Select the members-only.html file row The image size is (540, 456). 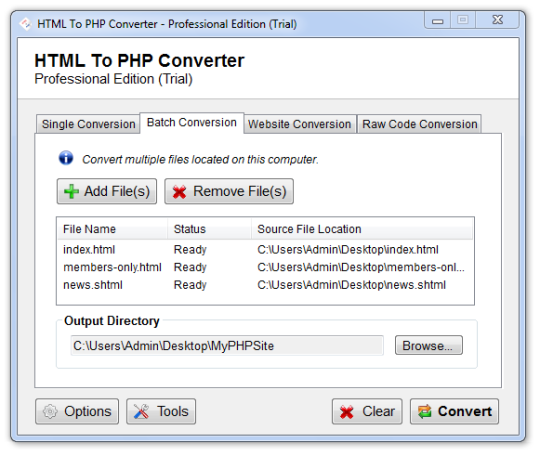pos(265,267)
